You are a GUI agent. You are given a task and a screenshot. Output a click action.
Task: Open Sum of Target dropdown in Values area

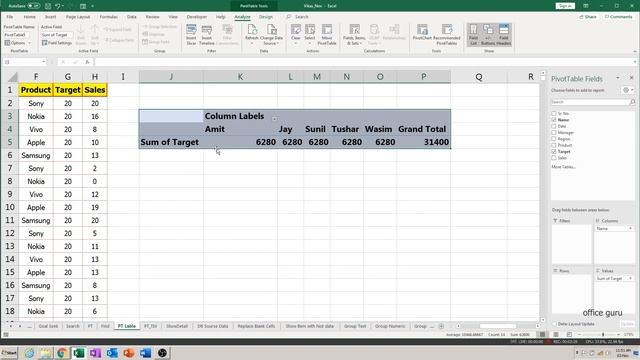click(x=630, y=278)
